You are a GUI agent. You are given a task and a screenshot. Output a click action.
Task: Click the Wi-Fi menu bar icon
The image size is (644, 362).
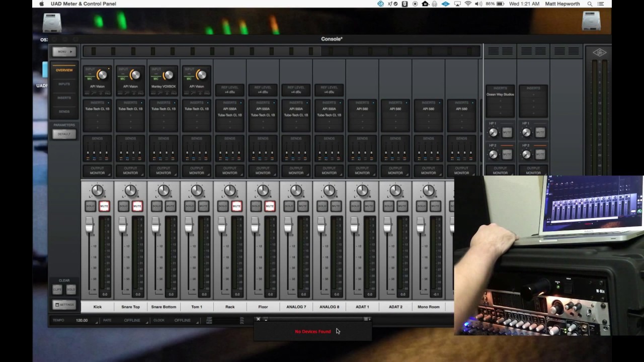pyautogui.click(x=468, y=4)
